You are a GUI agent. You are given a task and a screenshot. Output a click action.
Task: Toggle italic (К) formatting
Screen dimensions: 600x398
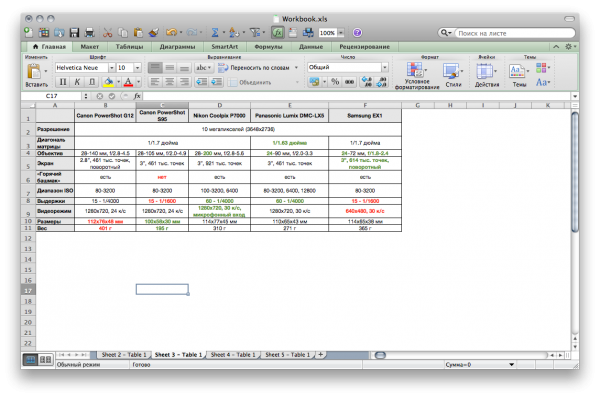click(77, 82)
